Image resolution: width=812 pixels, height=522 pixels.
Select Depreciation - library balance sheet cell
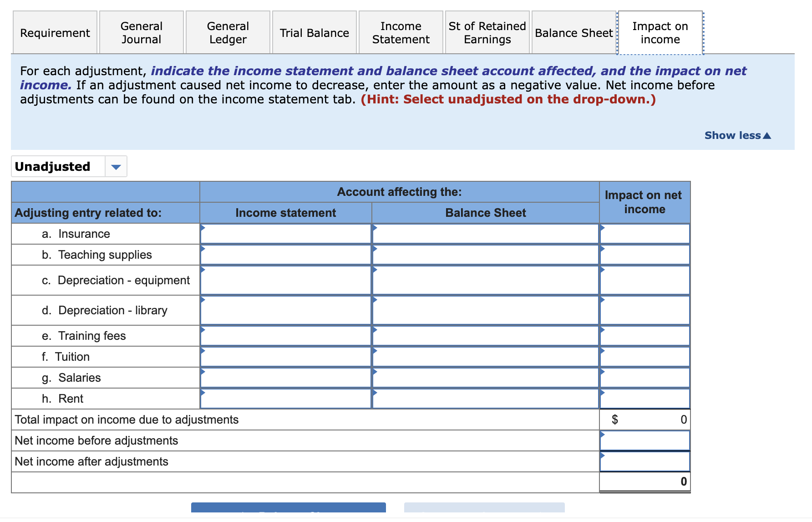tap(486, 310)
